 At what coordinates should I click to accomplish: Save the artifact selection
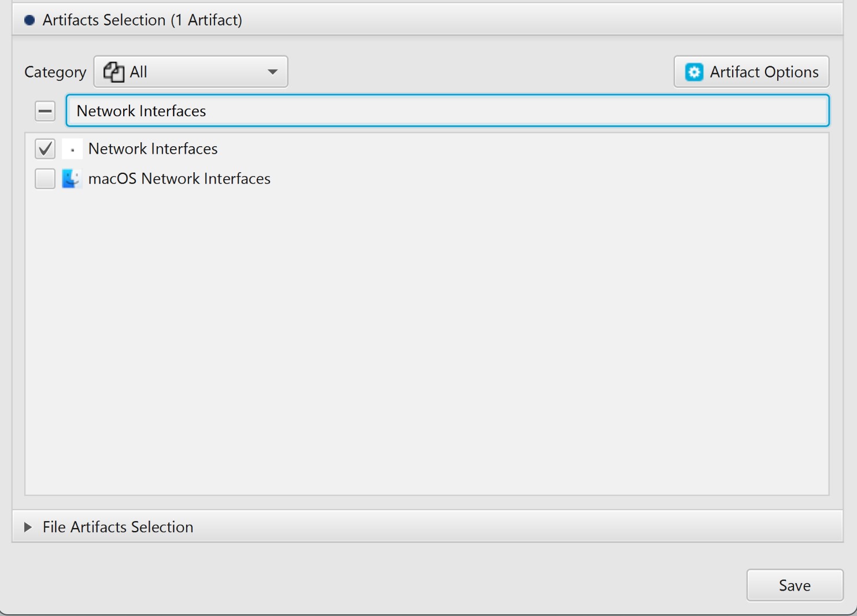(x=793, y=585)
